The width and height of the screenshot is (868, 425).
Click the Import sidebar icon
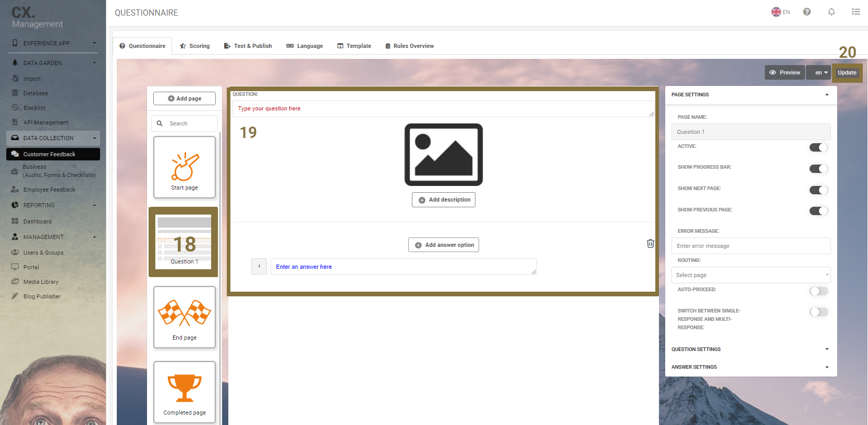click(x=15, y=79)
